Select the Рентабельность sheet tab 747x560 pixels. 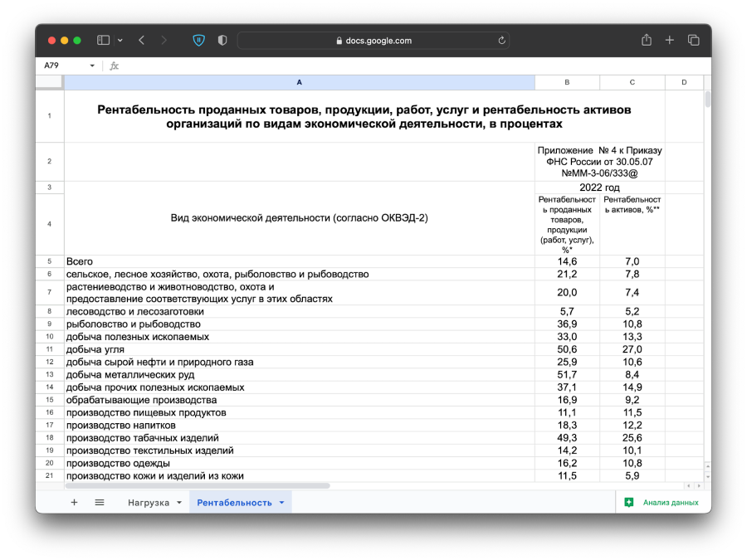coord(234,503)
